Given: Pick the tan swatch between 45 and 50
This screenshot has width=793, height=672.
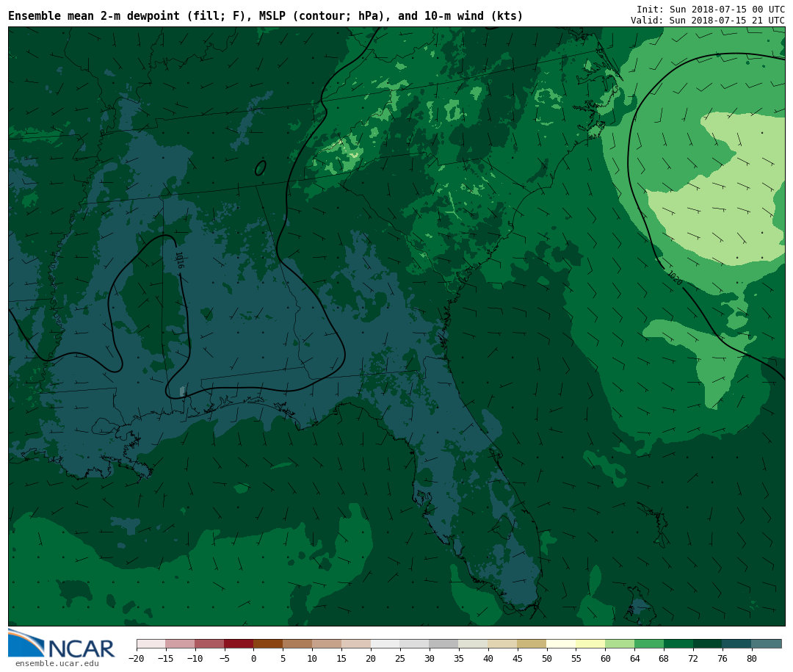Looking at the screenshot, I should (532, 644).
